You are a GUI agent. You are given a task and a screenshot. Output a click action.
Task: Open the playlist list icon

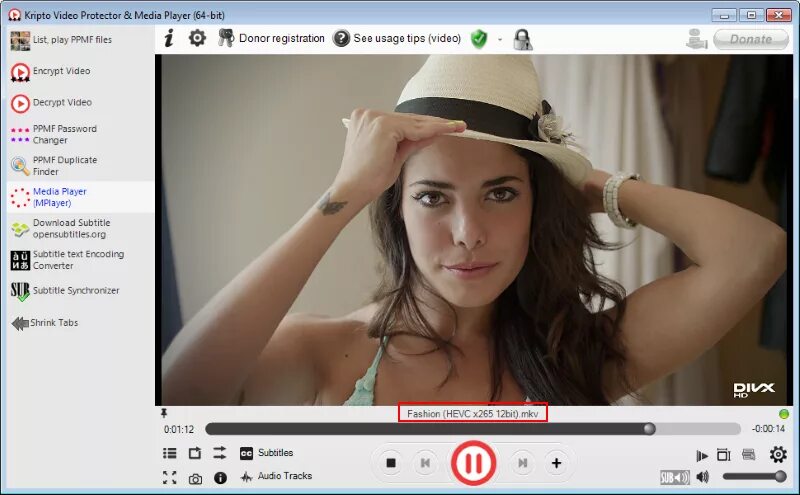tap(169, 453)
